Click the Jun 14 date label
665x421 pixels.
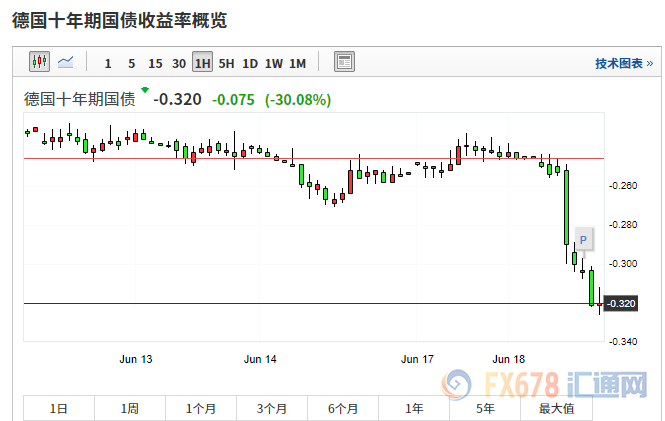pos(260,359)
